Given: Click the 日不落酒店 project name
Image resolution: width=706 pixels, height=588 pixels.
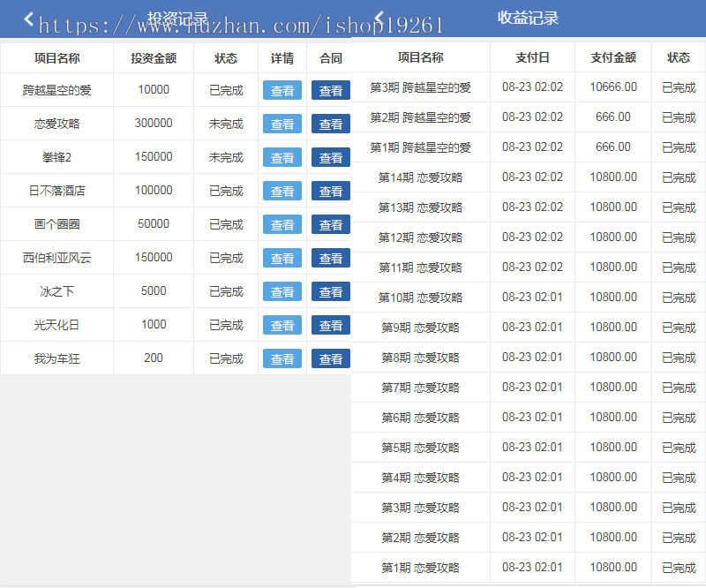Looking at the screenshot, I should [x=56, y=191].
